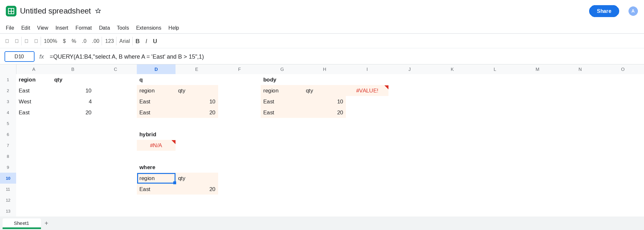Screen dimensions: 644x230
Task: Open the Insert menu
Action: [x=62, y=28]
